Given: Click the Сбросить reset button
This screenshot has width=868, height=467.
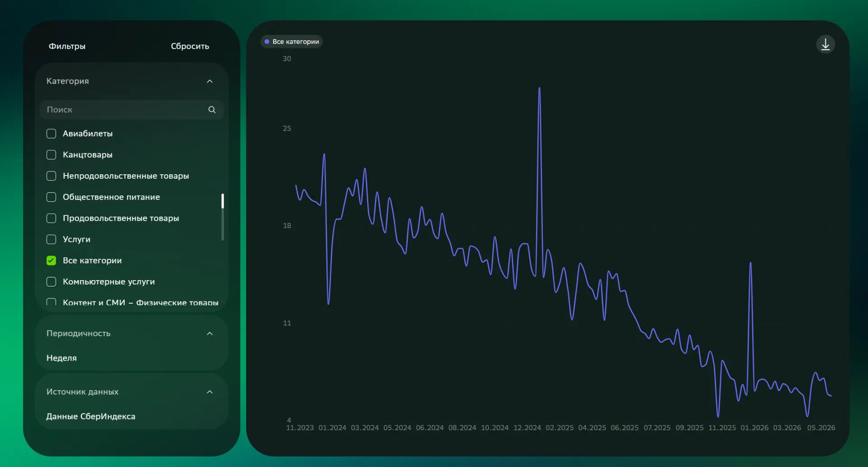Looking at the screenshot, I should [x=190, y=46].
